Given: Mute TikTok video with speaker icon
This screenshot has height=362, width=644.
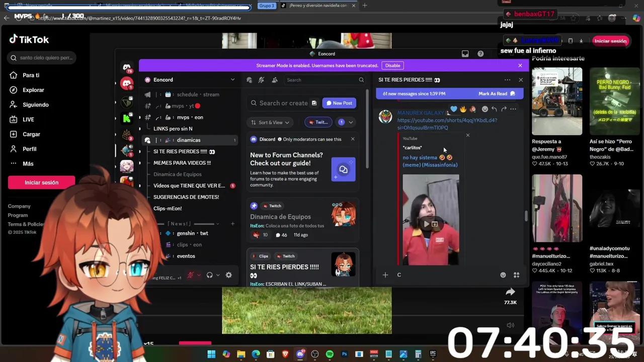Looking at the screenshot, I should (x=511, y=325).
